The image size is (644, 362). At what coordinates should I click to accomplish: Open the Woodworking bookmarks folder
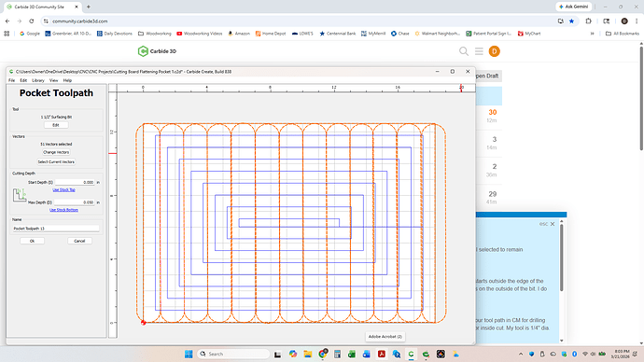pyautogui.click(x=154, y=34)
